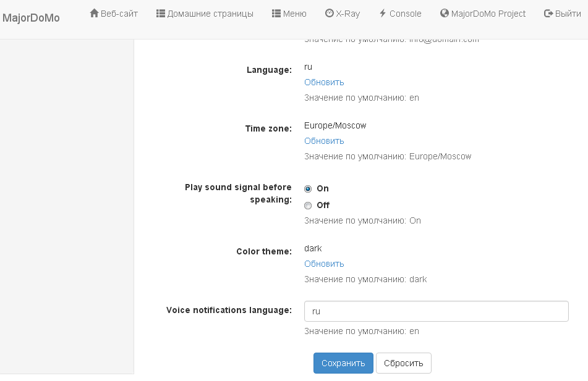Screen dimensions: 588x381
Task: Open the Домашние страницы navigation item
Action: click(x=210, y=14)
